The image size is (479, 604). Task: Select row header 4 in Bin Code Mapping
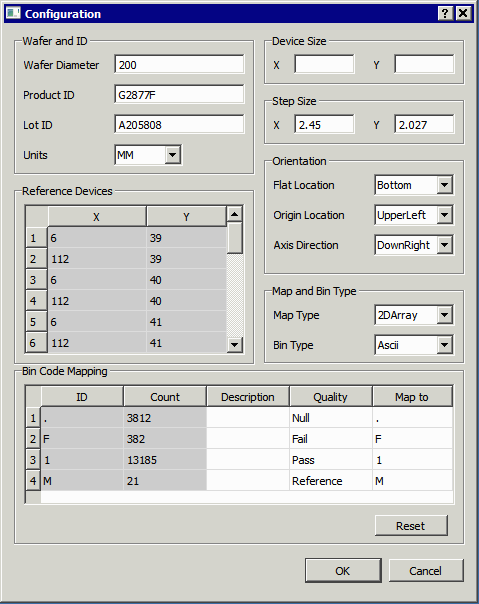[x=33, y=481]
